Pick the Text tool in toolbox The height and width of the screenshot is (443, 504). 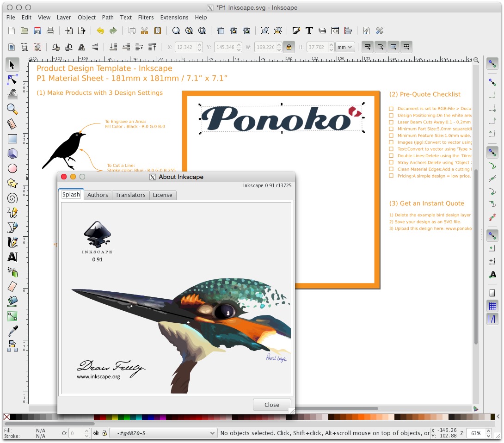pyautogui.click(x=12, y=257)
